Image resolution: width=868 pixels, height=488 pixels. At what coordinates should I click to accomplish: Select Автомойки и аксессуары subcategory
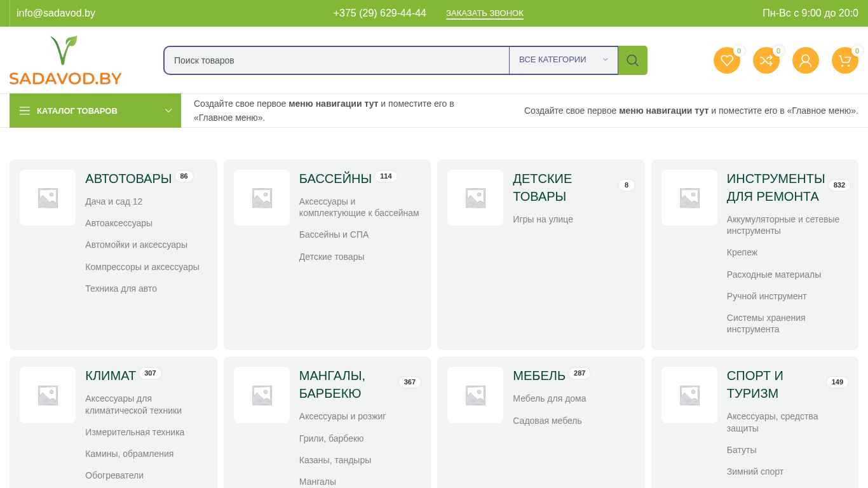coord(136,245)
